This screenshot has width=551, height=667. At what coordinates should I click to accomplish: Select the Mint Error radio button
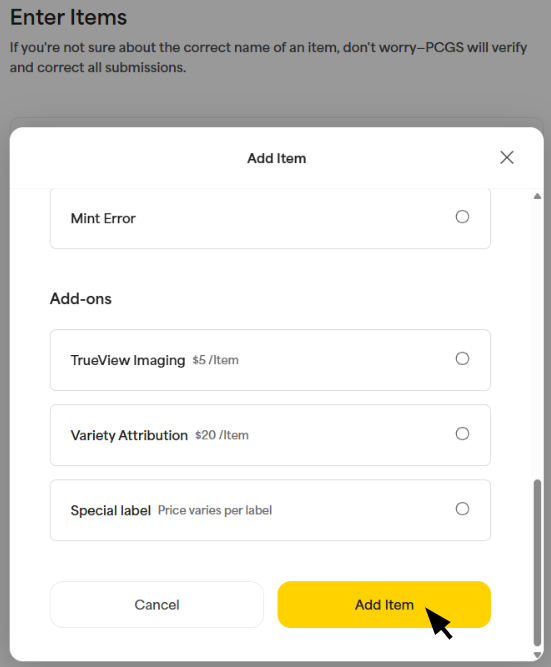point(462,217)
